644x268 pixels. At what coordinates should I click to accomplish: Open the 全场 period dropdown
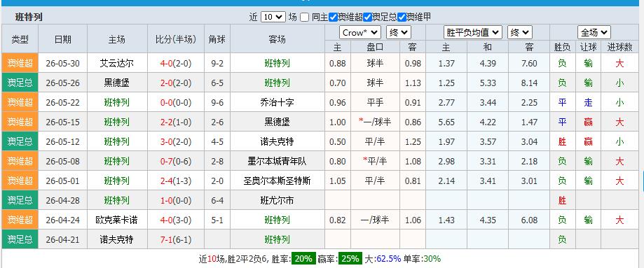594,32
